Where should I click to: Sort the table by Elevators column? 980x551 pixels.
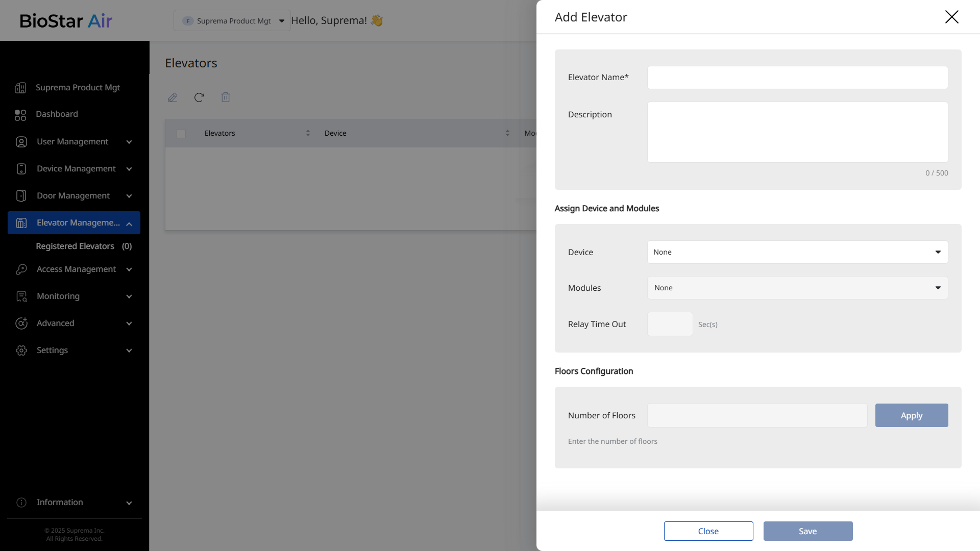point(308,133)
